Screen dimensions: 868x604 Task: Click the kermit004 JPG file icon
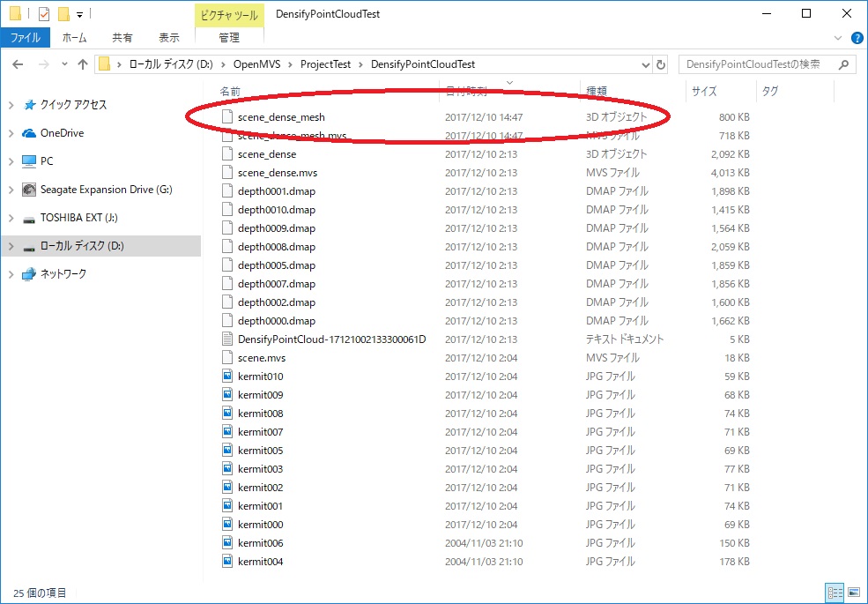coord(227,561)
